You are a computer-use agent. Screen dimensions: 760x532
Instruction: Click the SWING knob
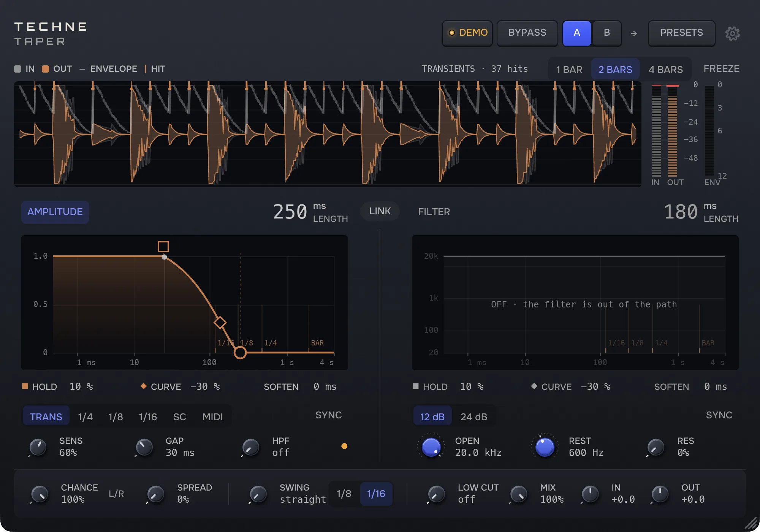click(258, 494)
